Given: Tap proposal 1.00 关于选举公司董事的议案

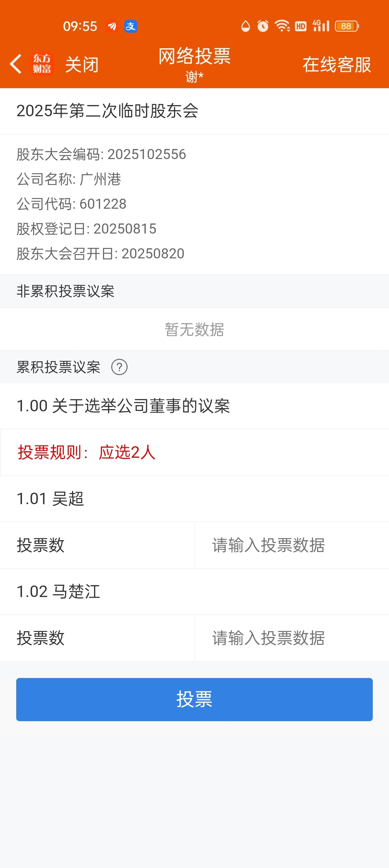Looking at the screenshot, I should (x=194, y=406).
